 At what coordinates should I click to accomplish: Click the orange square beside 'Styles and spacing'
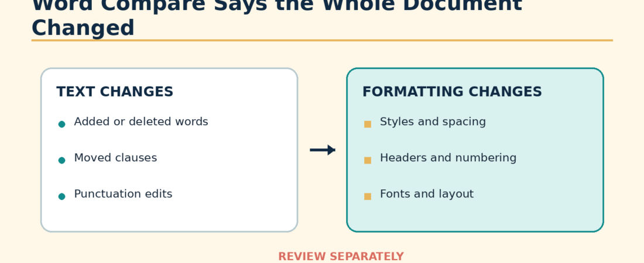[368, 124]
